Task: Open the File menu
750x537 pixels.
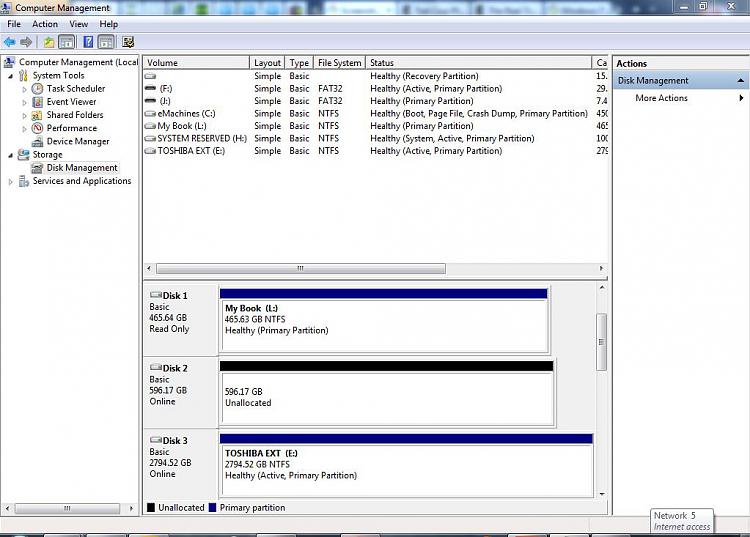Action: 14,24
